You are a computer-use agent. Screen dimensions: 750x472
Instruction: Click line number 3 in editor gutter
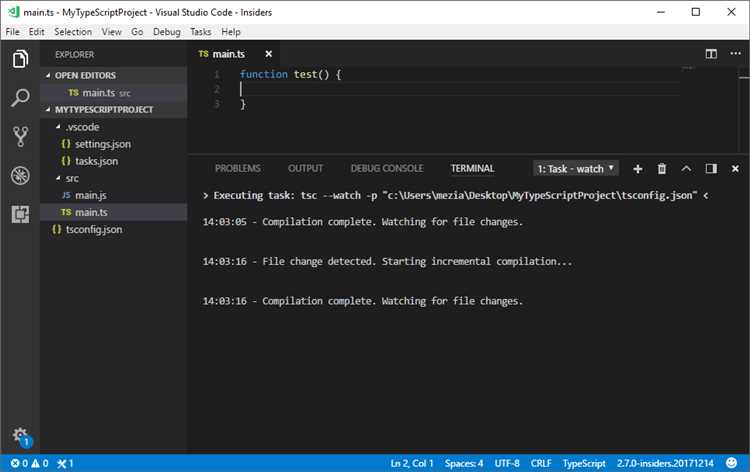217,104
